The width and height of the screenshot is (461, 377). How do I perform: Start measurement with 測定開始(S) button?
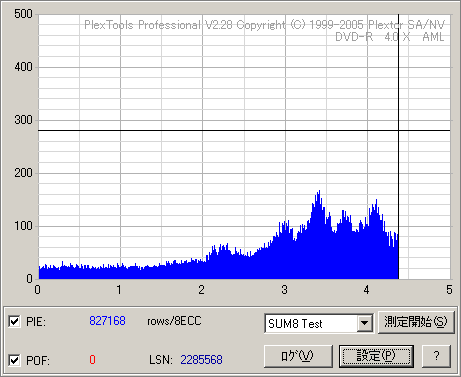coord(416,322)
